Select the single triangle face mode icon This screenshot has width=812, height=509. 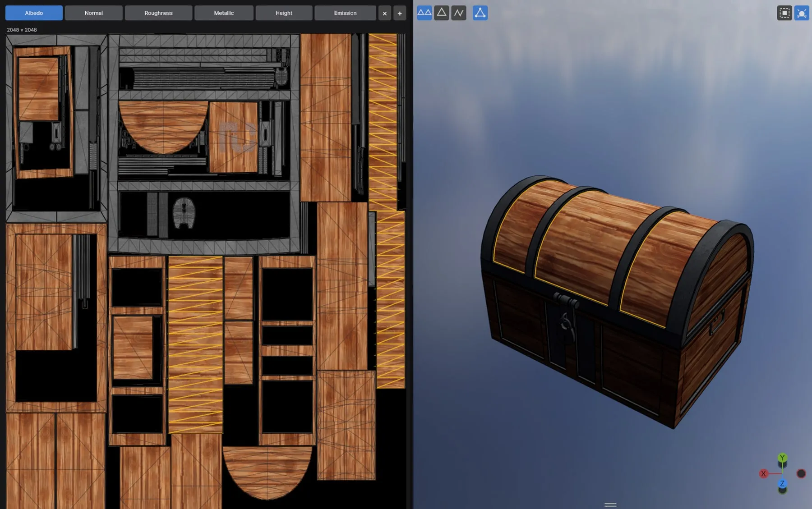point(442,13)
